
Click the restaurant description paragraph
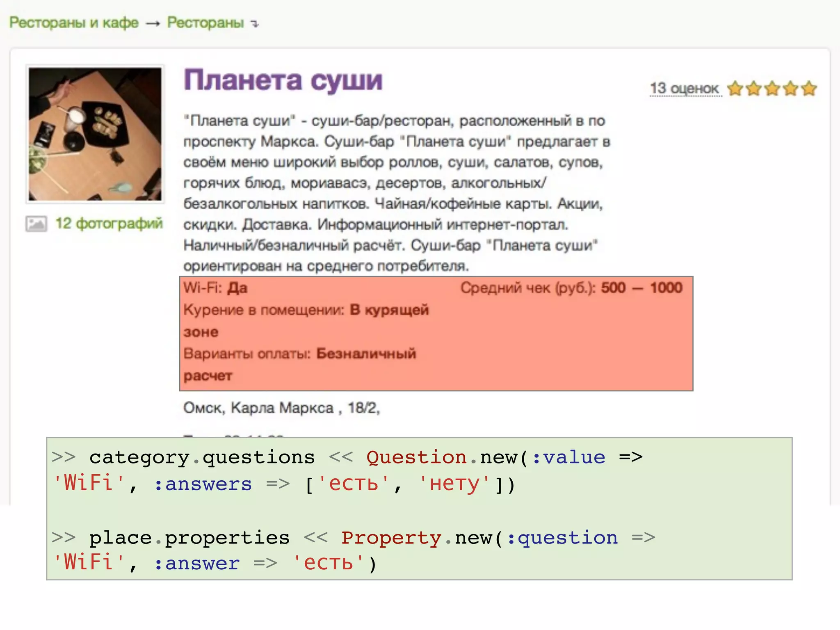tap(397, 193)
